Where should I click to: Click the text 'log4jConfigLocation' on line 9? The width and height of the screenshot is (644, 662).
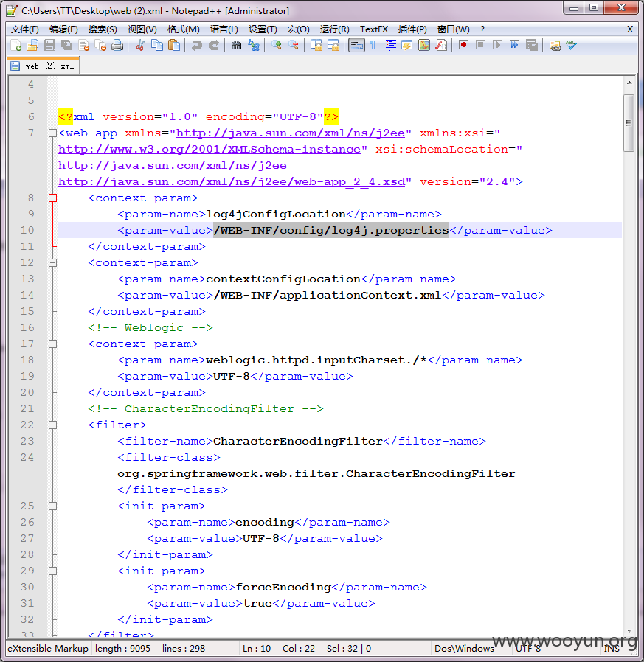coord(276,214)
